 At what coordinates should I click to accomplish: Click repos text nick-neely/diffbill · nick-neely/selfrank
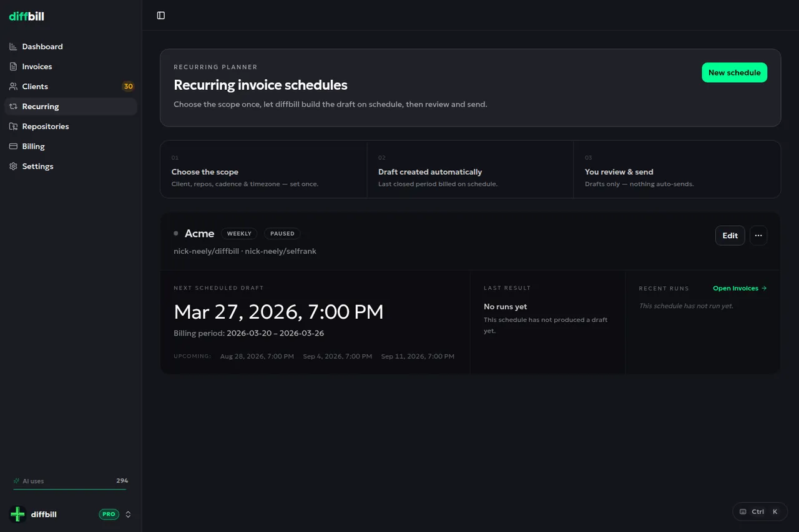[245, 251]
